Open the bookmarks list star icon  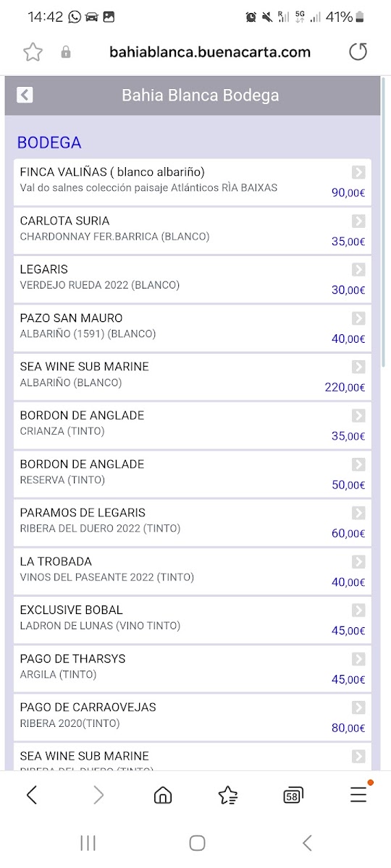pyautogui.click(x=228, y=795)
